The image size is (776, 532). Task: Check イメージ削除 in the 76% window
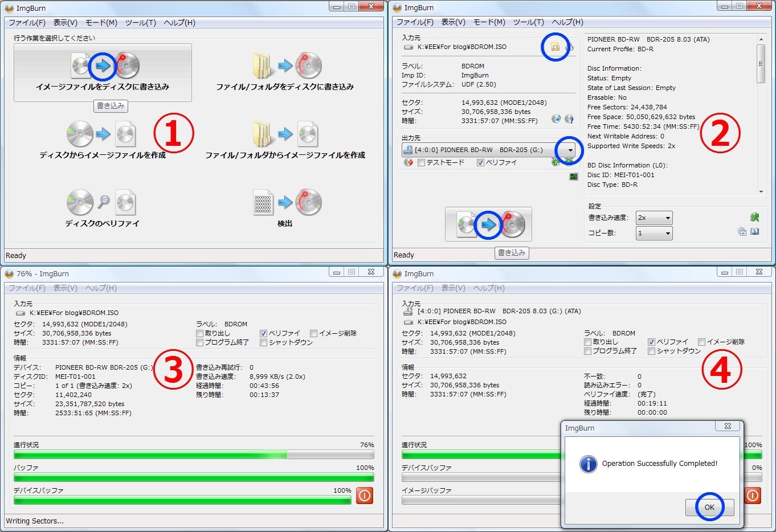pyautogui.click(x=313, y=333)
